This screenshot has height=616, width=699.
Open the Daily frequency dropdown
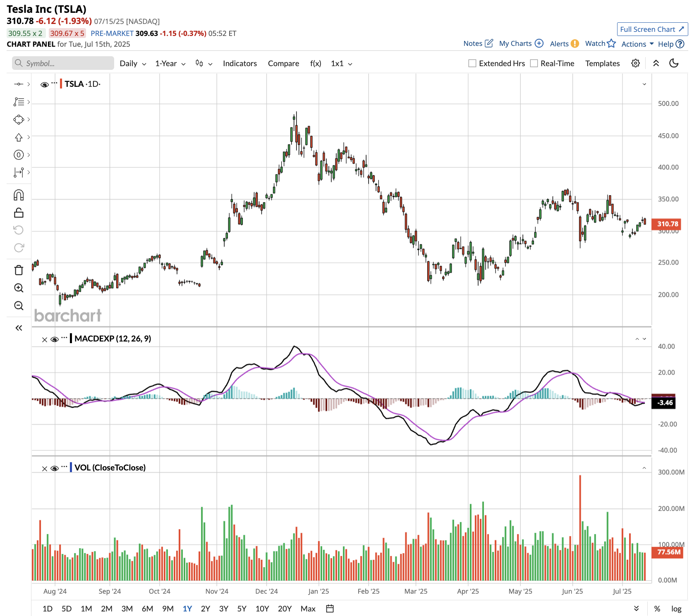[x=133, y=63]
